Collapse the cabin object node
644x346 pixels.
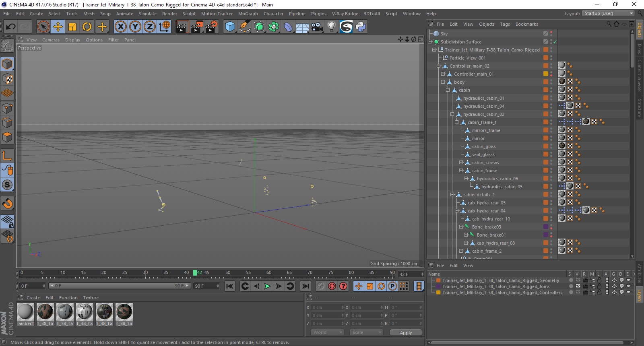tap(448, 90)
